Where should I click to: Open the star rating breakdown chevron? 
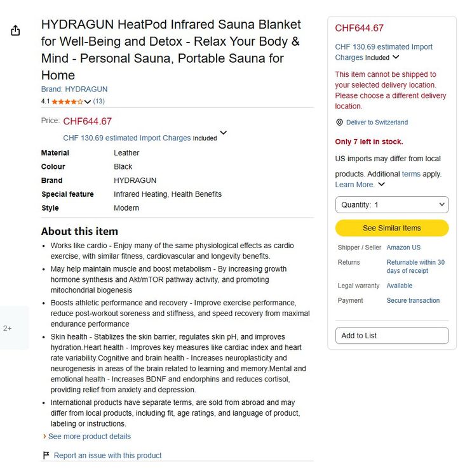pos(88,102)
